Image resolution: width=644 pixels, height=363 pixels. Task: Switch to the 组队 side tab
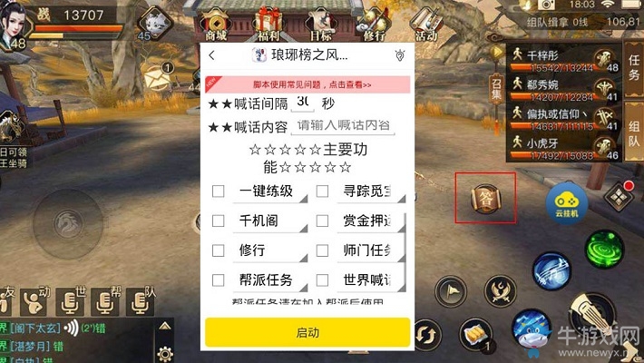point(634,133)
